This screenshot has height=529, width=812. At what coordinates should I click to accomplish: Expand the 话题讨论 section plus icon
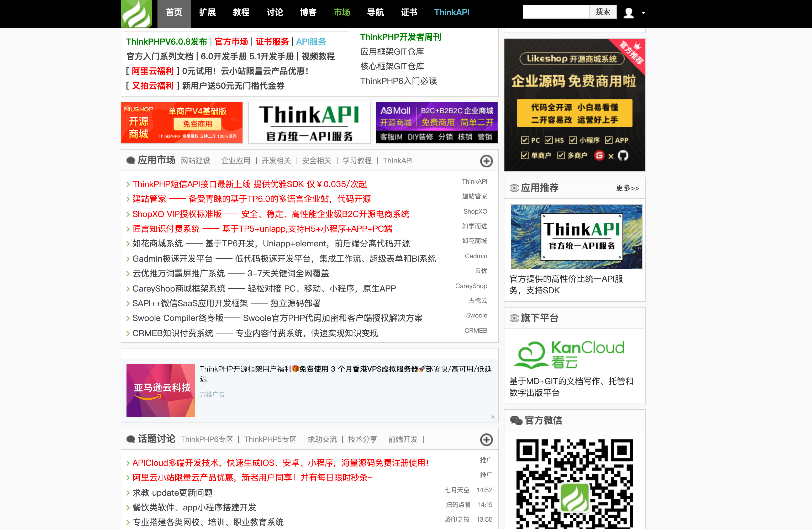[x=486, y=440]
